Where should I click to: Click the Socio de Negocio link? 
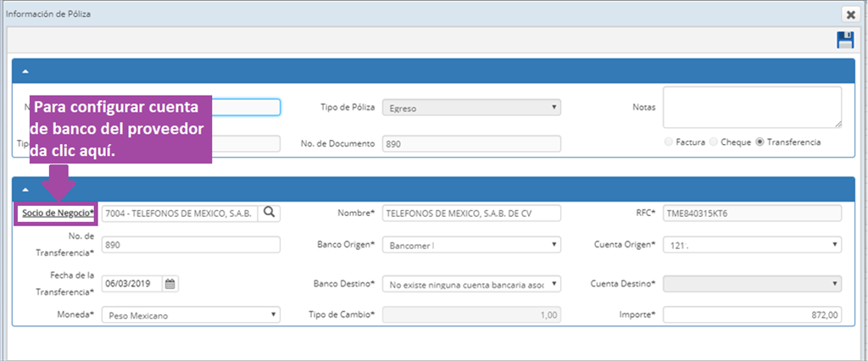(x=58, y=213)
